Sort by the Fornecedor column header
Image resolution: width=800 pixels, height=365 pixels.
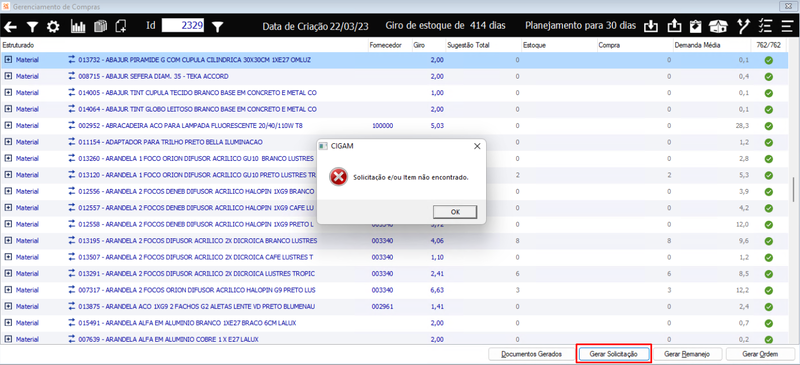385,45
